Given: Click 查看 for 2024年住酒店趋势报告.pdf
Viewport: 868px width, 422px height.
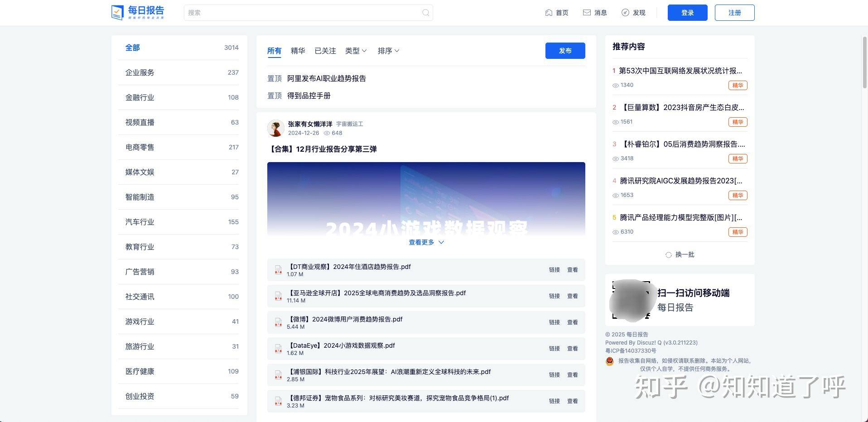Looking at the screenshot, I should 573,270.
